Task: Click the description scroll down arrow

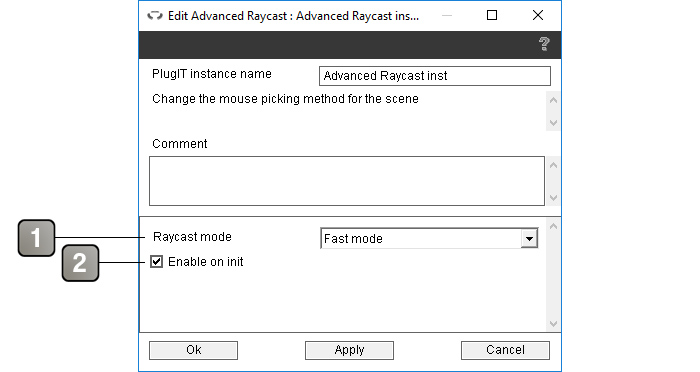Action: pos(554,123)
